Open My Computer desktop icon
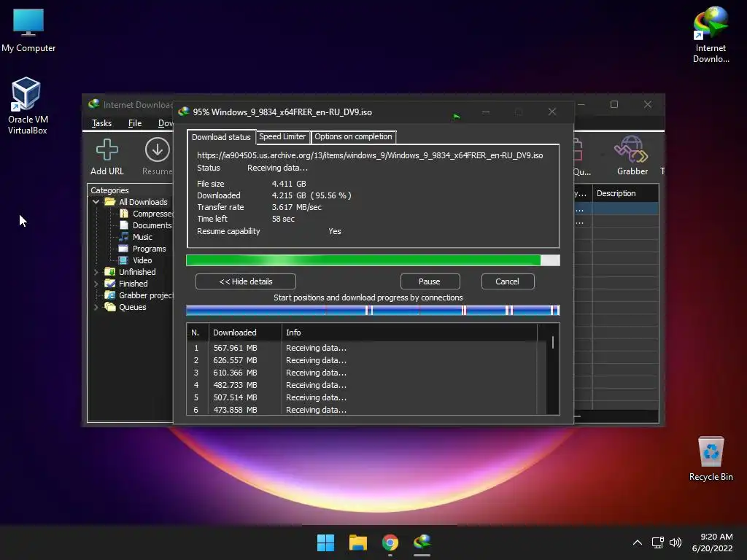 tap(28, 31)
